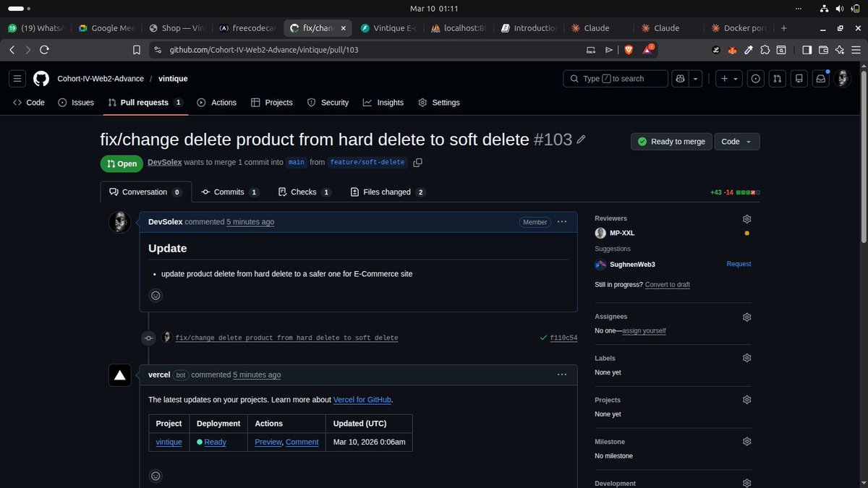Open DevSolex comment options ellipsis menu
868x488 pixels.
pos(562,222)
